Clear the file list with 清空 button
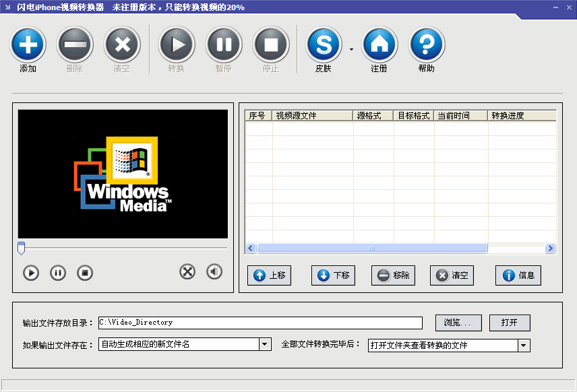This screenshot has height=392, width=577. coord(452,275)
